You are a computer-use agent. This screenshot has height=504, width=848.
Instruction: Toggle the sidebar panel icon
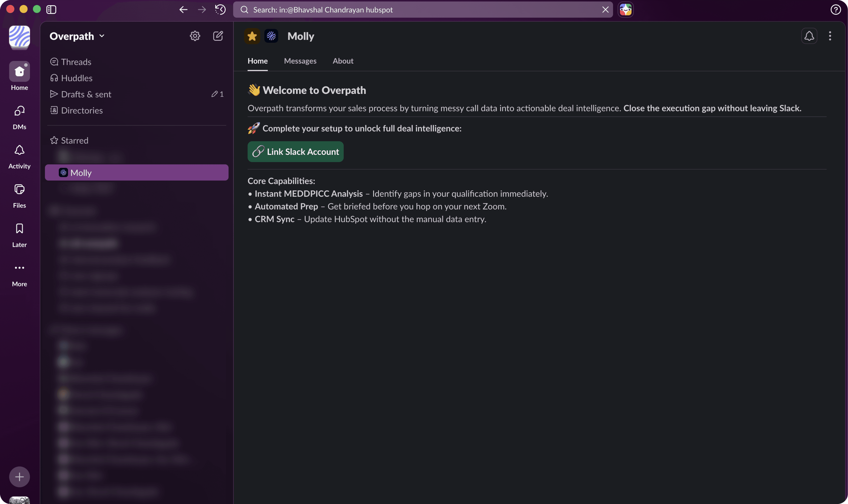point(51,9)
